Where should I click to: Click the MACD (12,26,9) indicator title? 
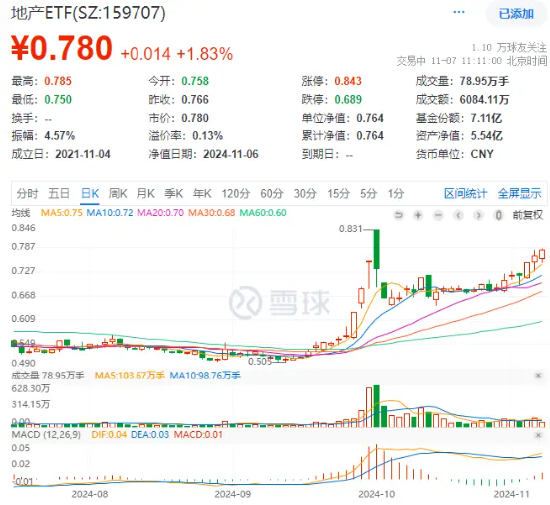click(x=46, y=435)
